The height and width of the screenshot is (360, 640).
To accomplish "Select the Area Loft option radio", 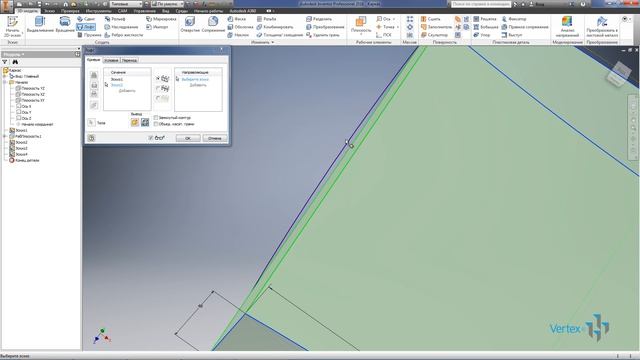I will tap(158, 98).
